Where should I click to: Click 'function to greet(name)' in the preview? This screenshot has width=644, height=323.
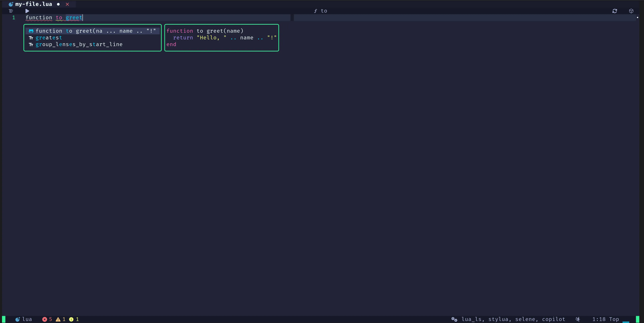(205, 31)
